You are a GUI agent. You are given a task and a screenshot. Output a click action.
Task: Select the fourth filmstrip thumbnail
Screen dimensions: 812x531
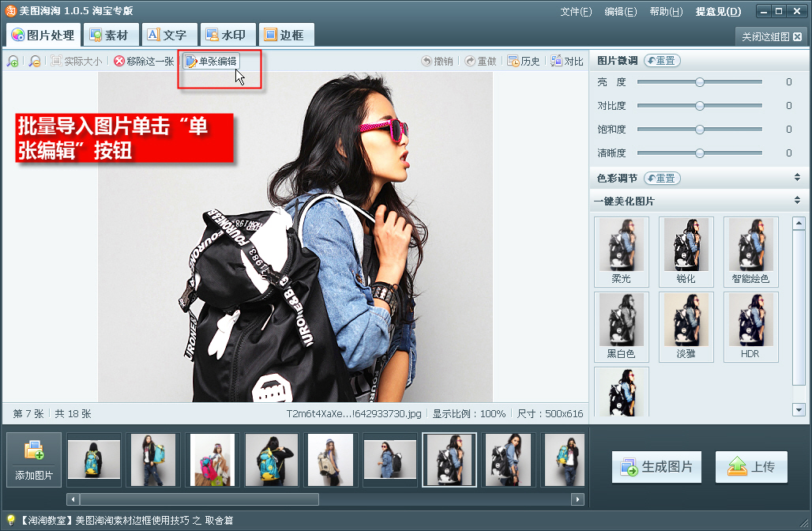point(272,460)
